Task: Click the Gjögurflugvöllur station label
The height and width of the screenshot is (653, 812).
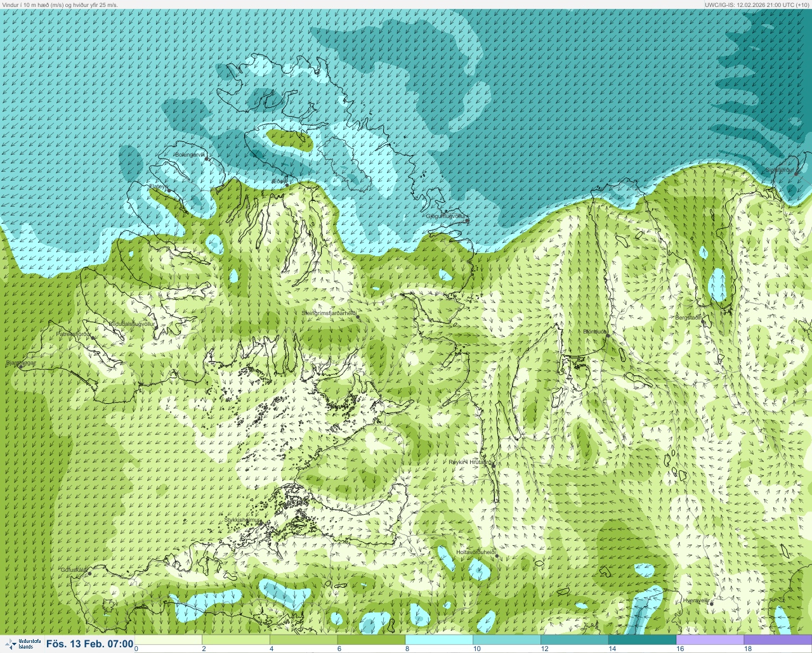Action: 446,216
